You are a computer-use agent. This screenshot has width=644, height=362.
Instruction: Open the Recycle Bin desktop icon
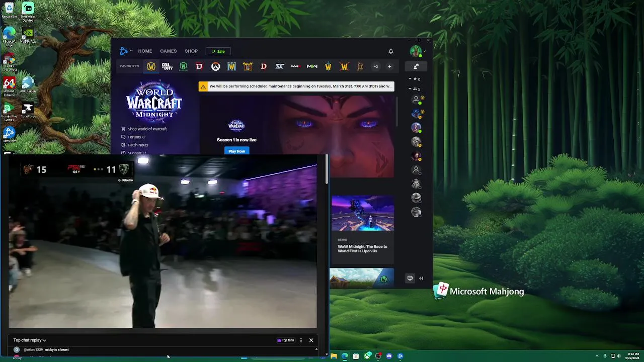9,10
